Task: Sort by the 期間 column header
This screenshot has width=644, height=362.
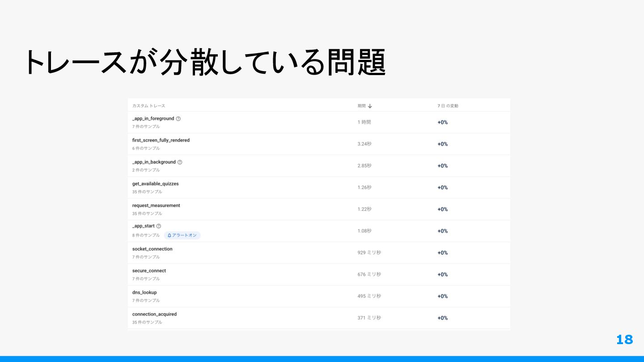Action: 361,106
